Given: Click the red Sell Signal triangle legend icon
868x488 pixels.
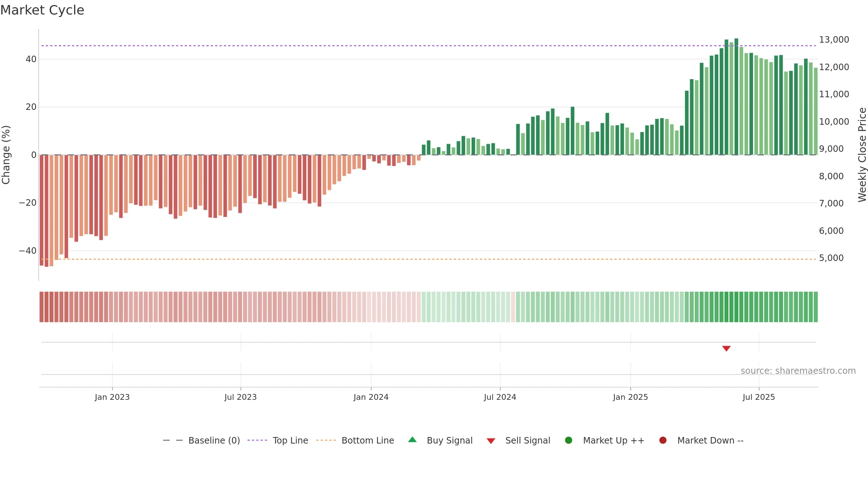Looking at the screenshot, I should pyautogui.click(x=491, y=441).
